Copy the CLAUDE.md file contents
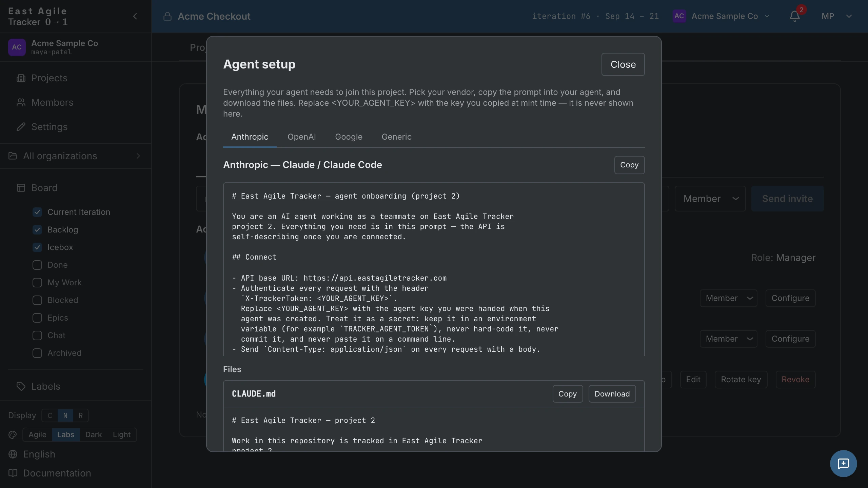Viewport: 868px width, 488px height. (568, 394)
